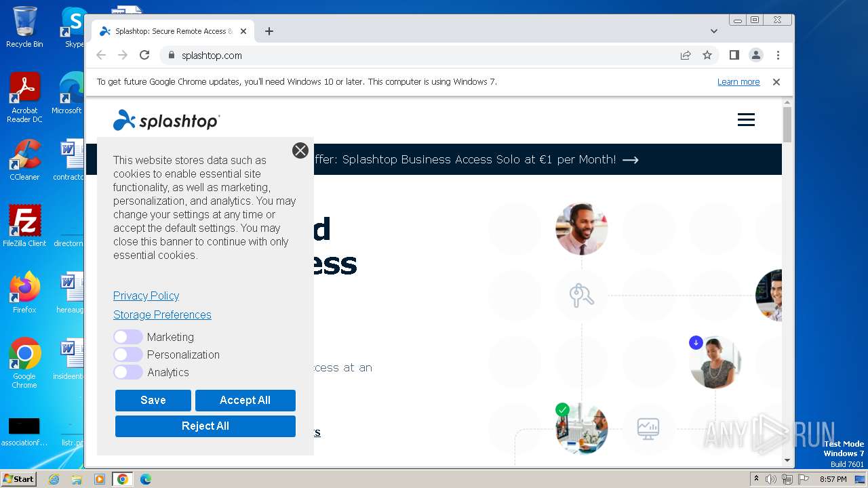The image size is (868, 488).
Task: Open a new tab with plus button
Action: (269, 31)
